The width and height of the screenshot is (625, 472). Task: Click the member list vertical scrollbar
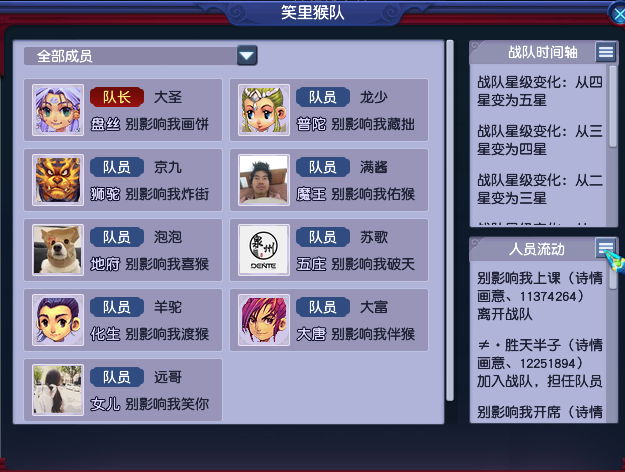[450, 220]
